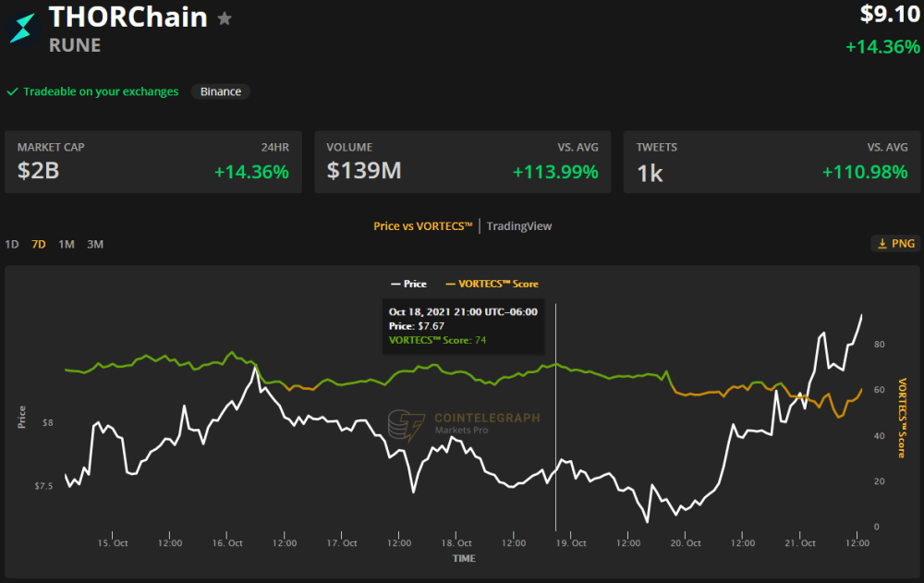
Task: Switch to 1D time range
Action: pos(12,244)
